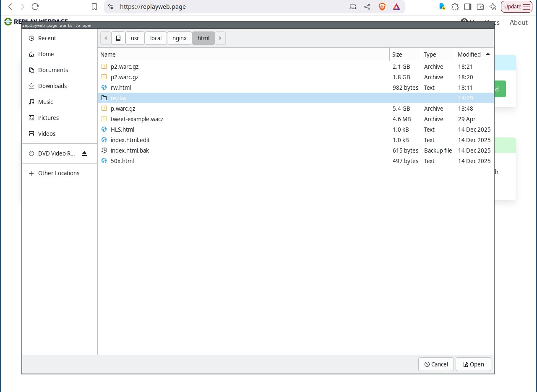Select 50x.html file

[x=296, y=161]
